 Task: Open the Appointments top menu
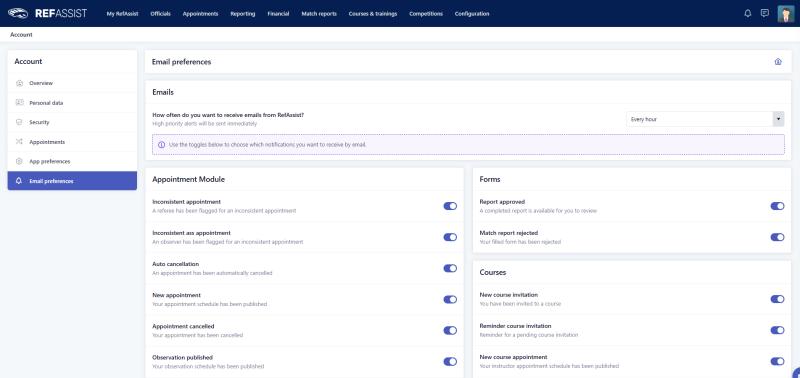201,14
